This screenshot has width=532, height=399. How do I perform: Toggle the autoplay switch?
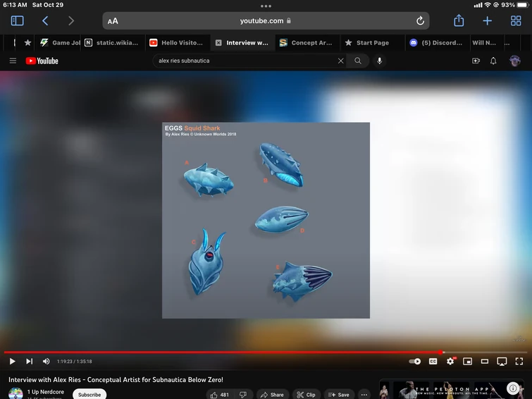click(x=414, y=362)
